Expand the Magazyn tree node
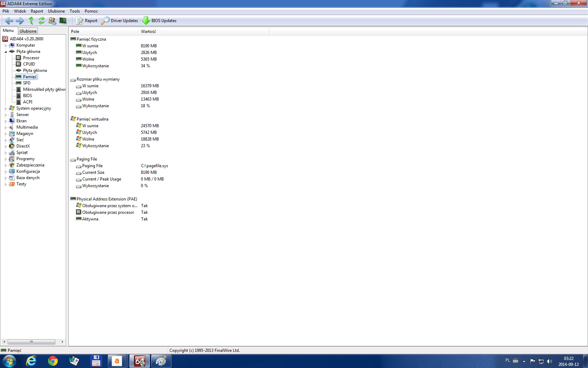This screenshot has width=588, height=368. (6, 134)
